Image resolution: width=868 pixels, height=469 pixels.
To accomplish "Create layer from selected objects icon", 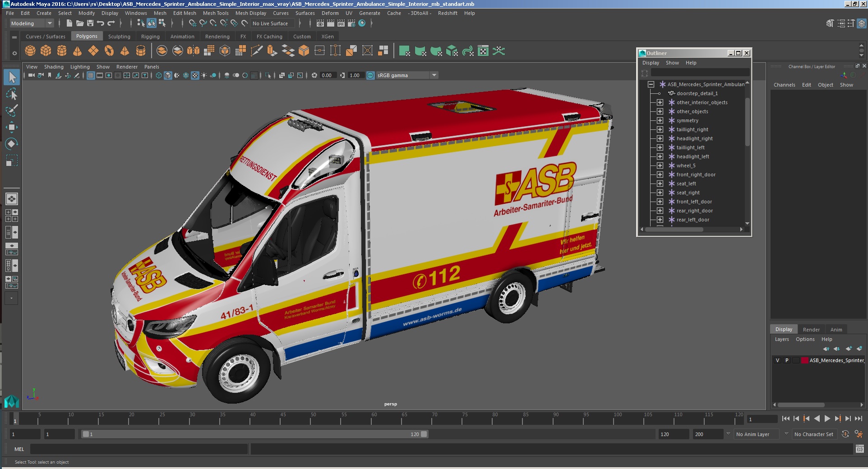I will coord(859,348).
